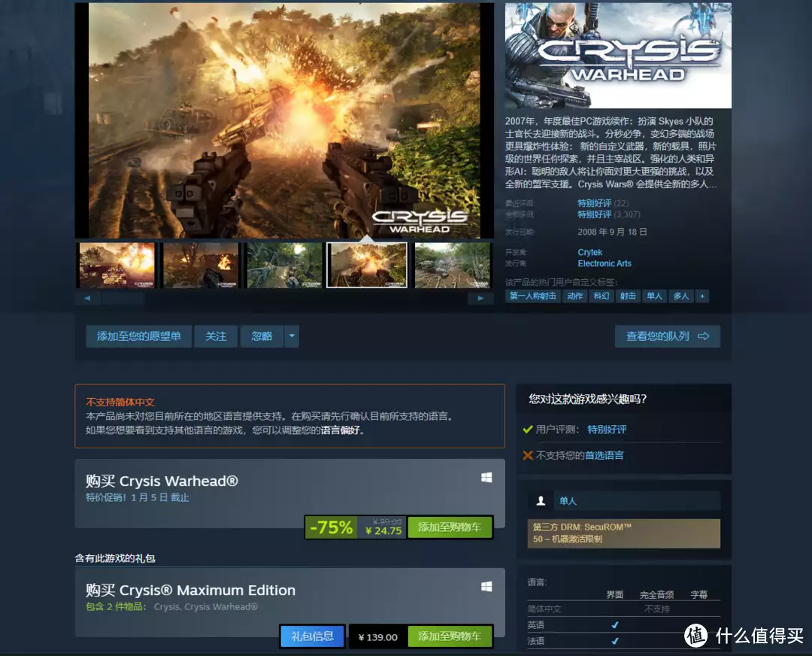
Task: Open 查看您的队列 queue button
Action: point(667,336)
